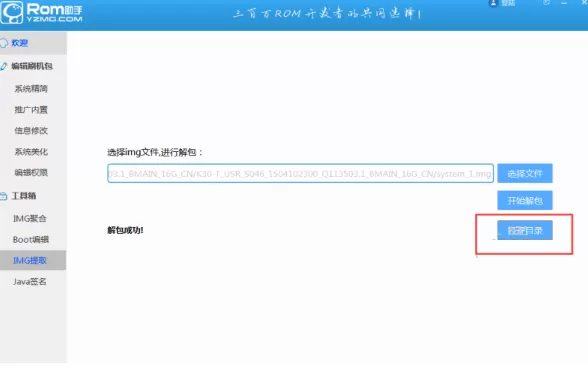
Task: Open the Java签名 tool
Action: [30, 282]
